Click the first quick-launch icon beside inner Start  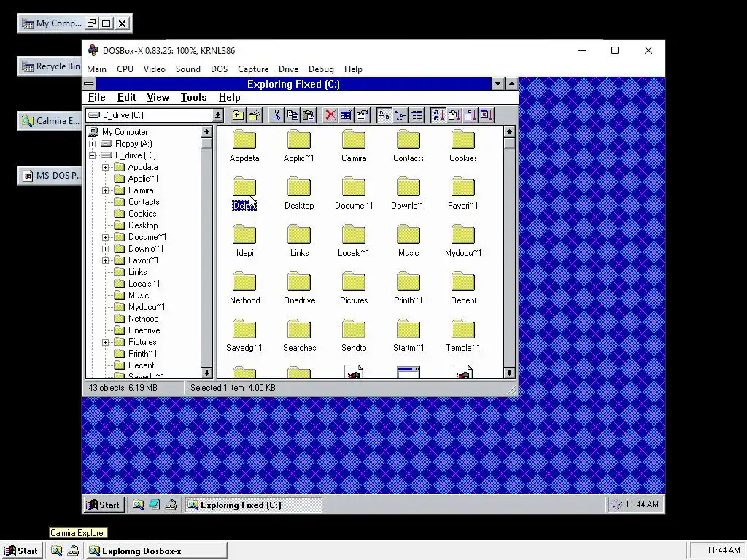[x=138, y=505]
